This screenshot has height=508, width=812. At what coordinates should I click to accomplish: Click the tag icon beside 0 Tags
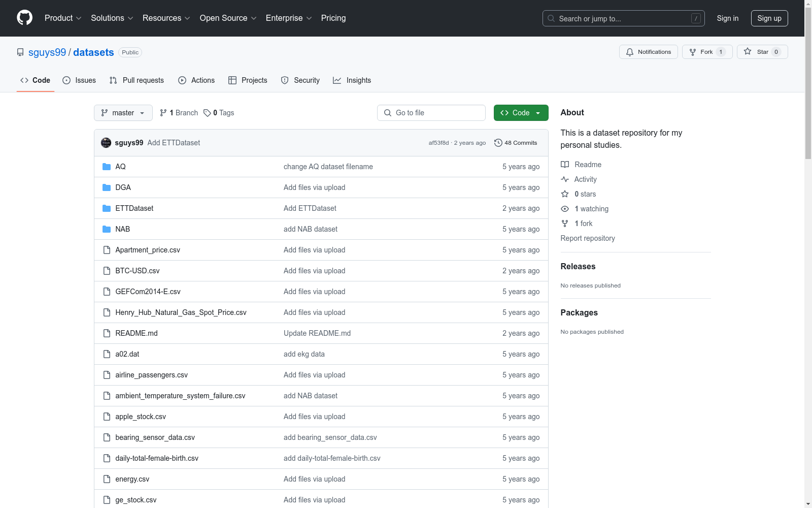207,113
